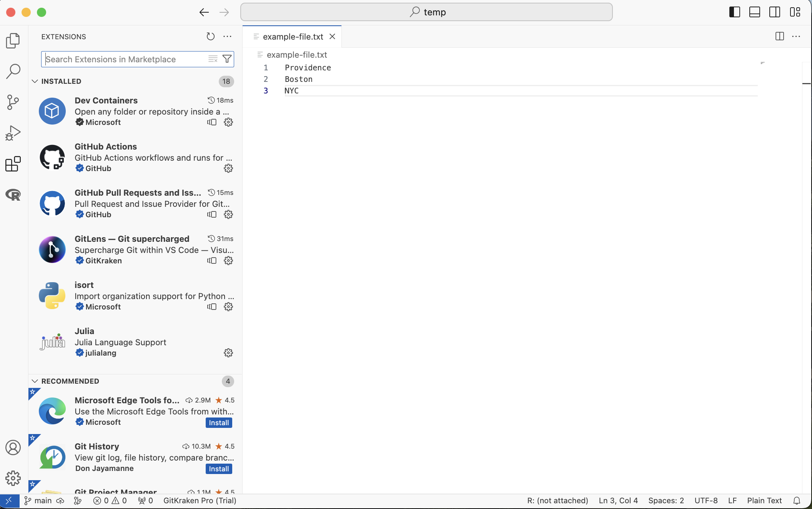The image size is (812, 509).
Task: Collapse the RECOMMENDED extensions section
Action: point(35,381)
